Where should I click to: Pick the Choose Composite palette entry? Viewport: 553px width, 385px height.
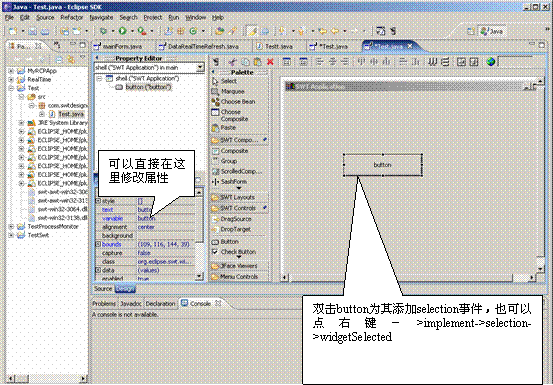[x=230, y=115]
